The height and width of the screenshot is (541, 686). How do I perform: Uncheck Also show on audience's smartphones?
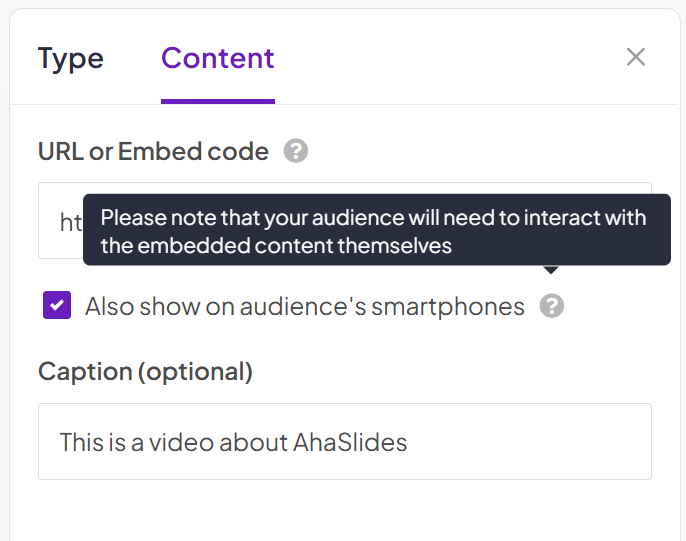tap(57, 305)
